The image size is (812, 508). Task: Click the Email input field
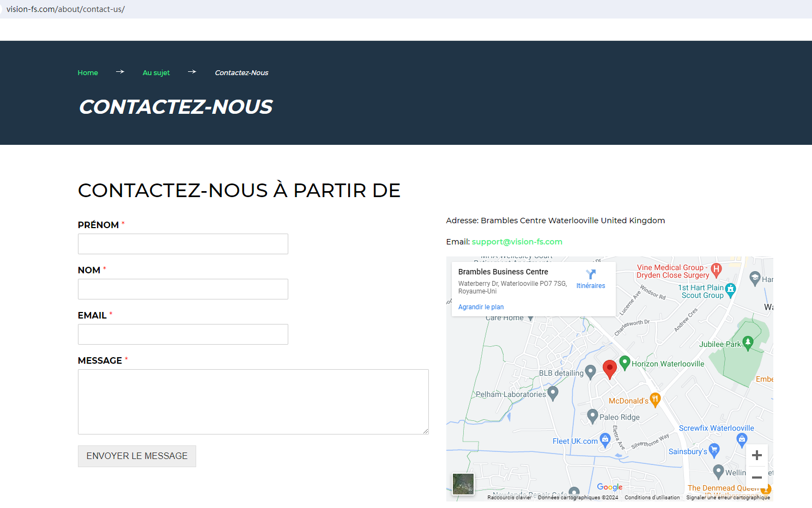[x=183, y=334]
